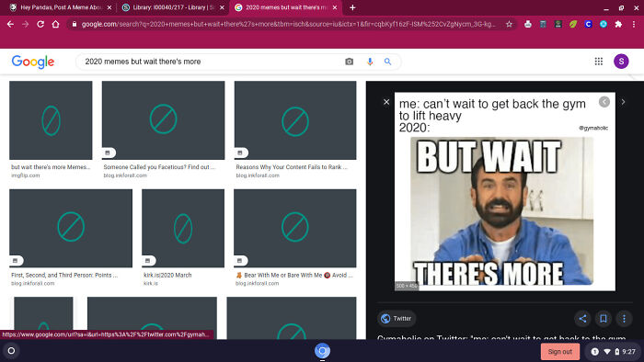Select the kirk.is thumbnail
This screenshot has width=644, height=362.
coord(183,229)
